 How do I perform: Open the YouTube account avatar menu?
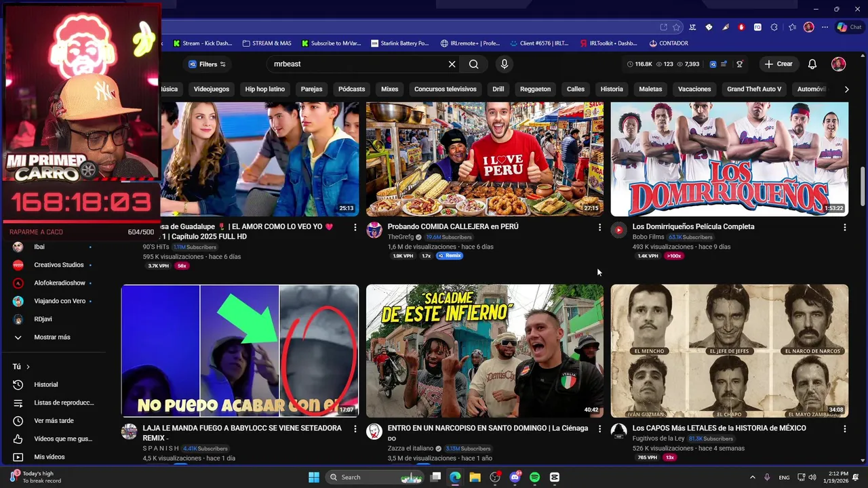point(839,64)
